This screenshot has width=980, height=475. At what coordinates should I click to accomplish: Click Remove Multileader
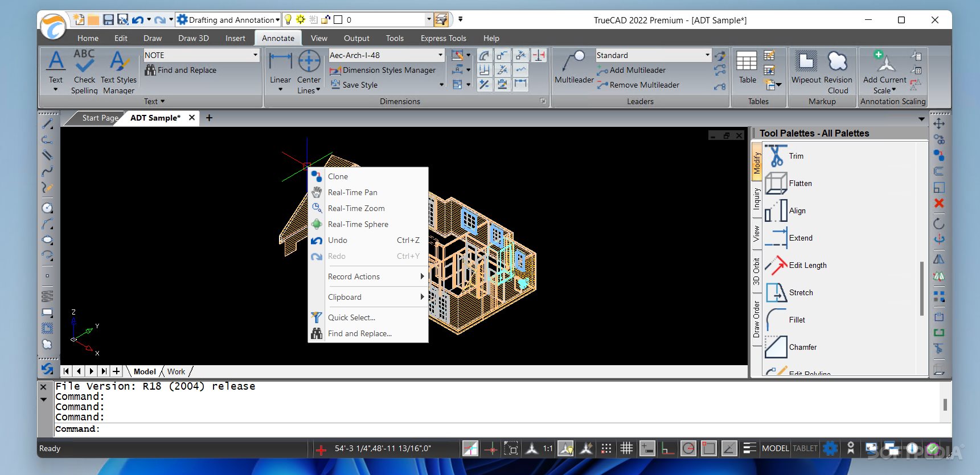click(x=638, y=85)
